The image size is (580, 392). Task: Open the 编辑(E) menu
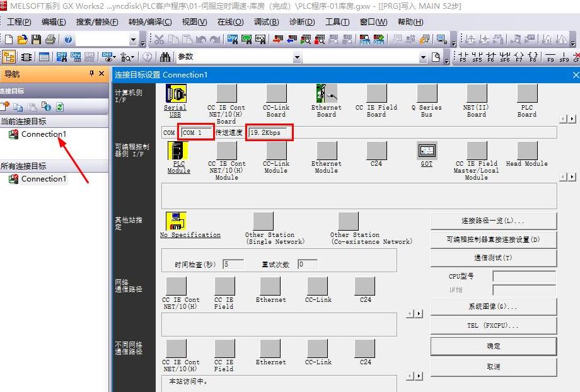pos(54,22)
